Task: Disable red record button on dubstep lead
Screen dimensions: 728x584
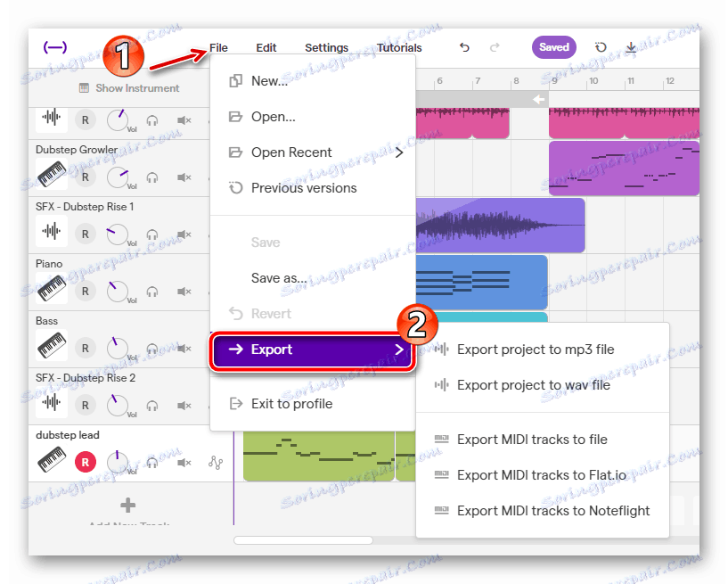Action: [85, 462]
